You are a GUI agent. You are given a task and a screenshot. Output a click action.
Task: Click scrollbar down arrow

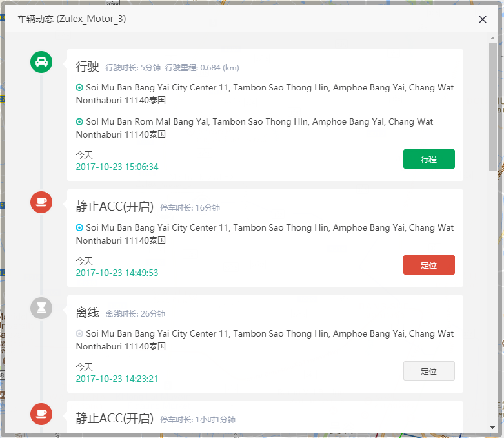click(x=492, y=428)
